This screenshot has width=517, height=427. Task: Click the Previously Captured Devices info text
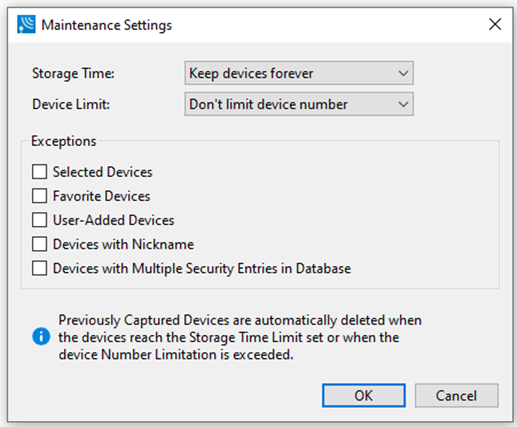pyautogui.click(x=240, y=337)
